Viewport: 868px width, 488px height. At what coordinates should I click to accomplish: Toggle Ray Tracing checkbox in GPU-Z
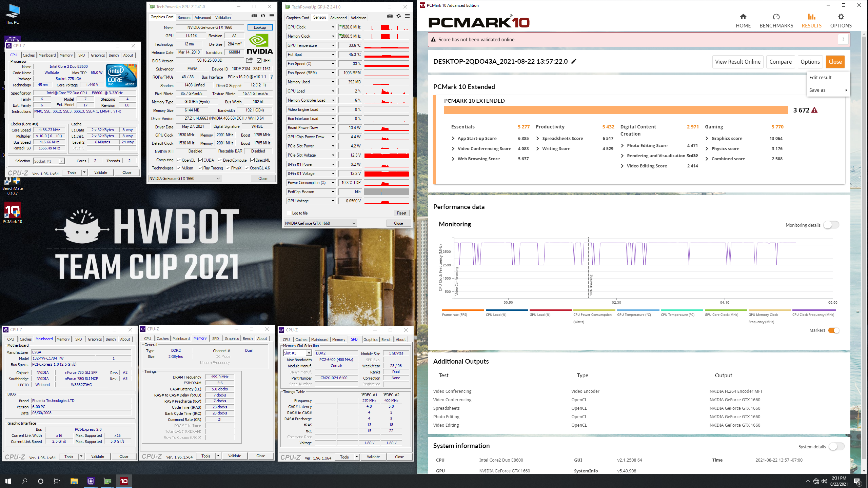click(x=200, y=168)
